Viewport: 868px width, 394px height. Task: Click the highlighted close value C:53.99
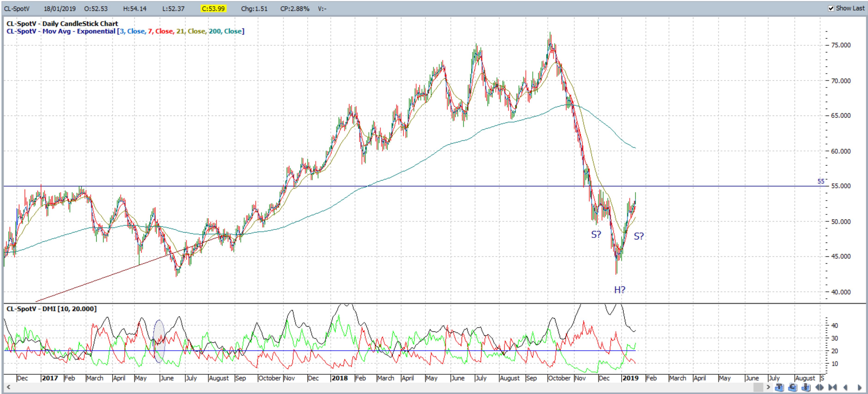(x=213, y=9)
